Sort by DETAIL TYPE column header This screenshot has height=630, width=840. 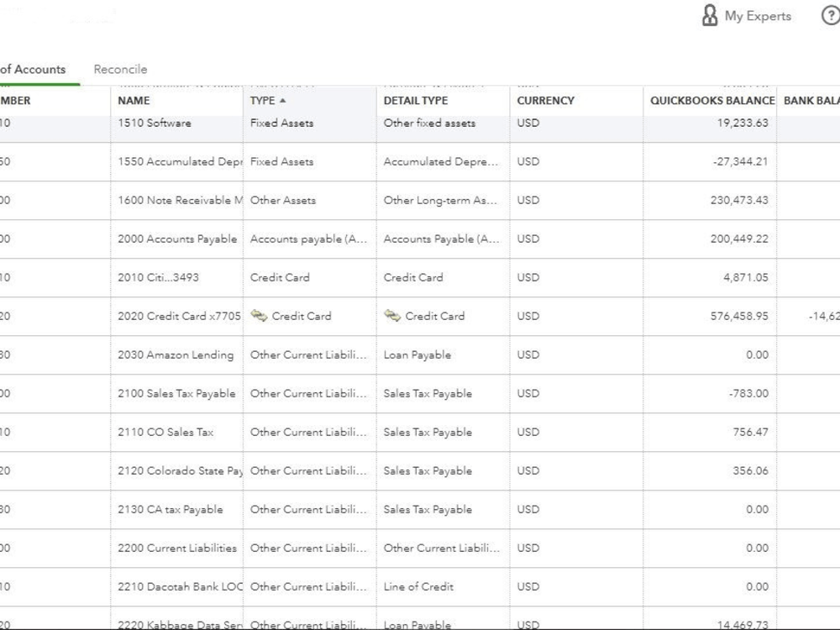(x=416, y=100)
